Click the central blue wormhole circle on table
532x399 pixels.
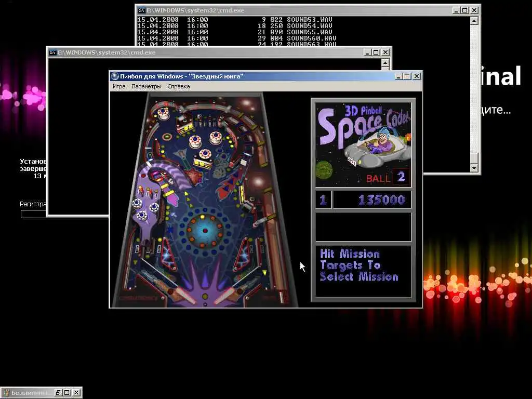(205, 231)
